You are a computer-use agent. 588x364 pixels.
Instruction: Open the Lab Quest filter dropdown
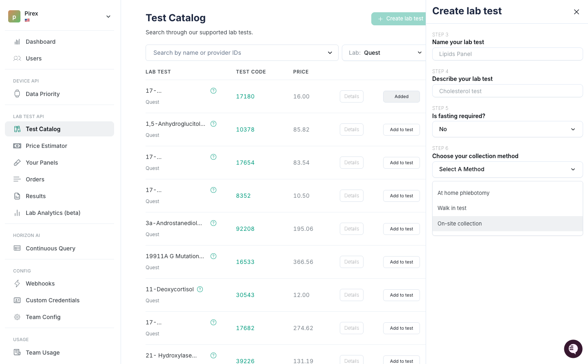(384, 53)
